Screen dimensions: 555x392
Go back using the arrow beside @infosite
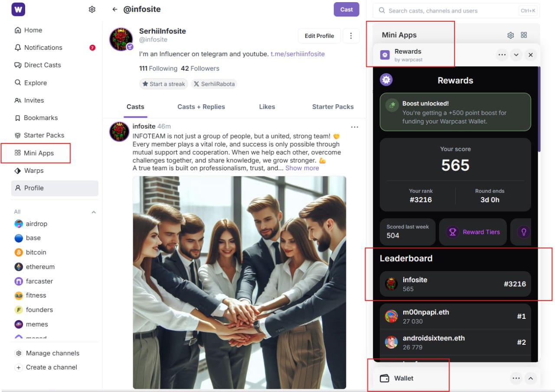click(x=115, y=9)
